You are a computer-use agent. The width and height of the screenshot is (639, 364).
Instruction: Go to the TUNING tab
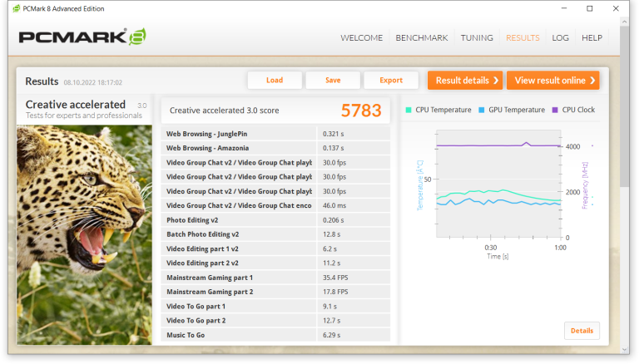coord(477,37)
